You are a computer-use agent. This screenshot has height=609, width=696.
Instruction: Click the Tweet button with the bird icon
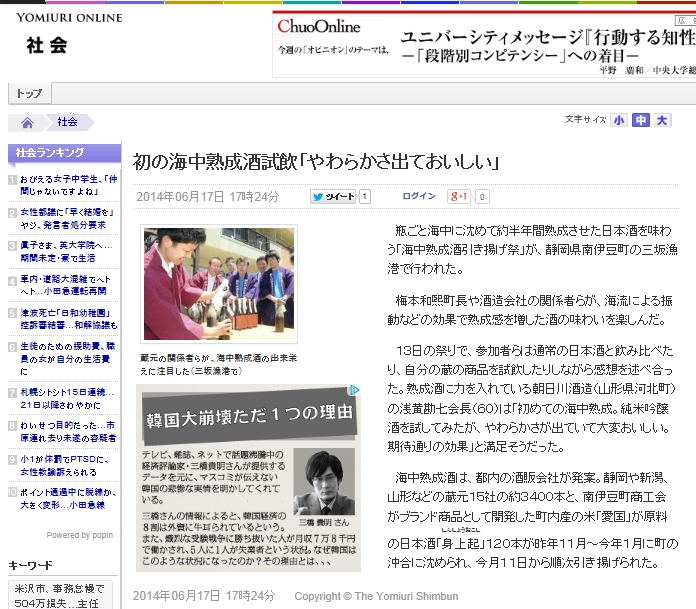[333, 197]
